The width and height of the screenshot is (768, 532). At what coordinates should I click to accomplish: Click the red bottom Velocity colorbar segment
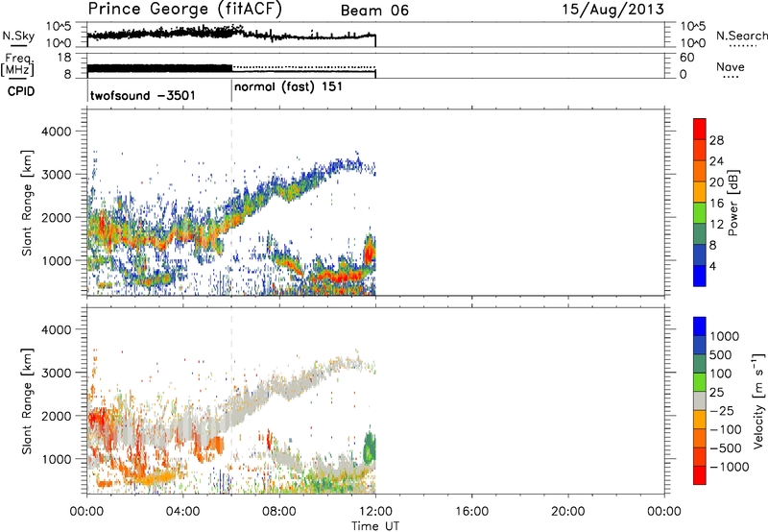pos(700,475)
